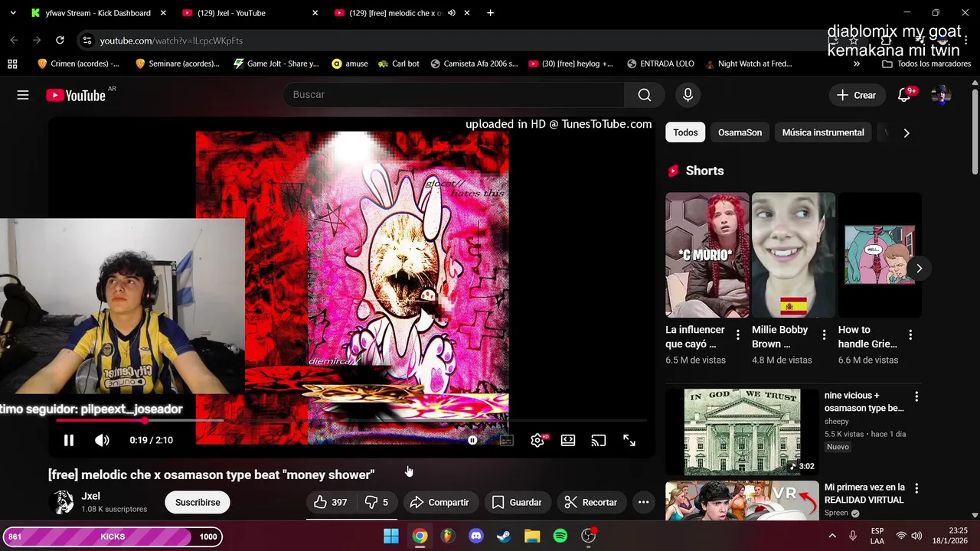Viewport: 980px width, 551px height.
Task: Switch to theater mode
Action: click(568, 440)
